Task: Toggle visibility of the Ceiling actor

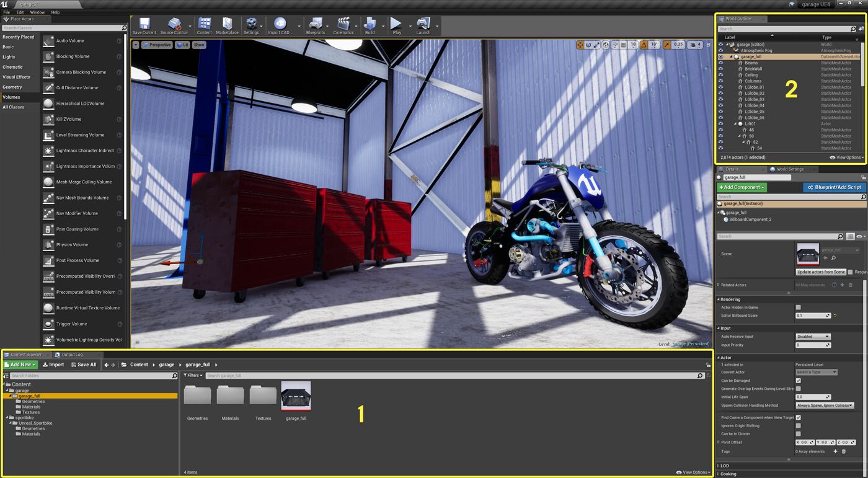Action: pyautogui.click(x=720, y=75)
